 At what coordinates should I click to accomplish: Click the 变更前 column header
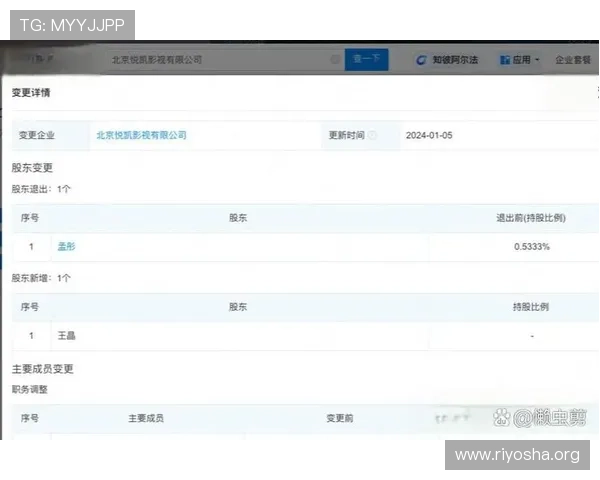click(x=340, y=418)
